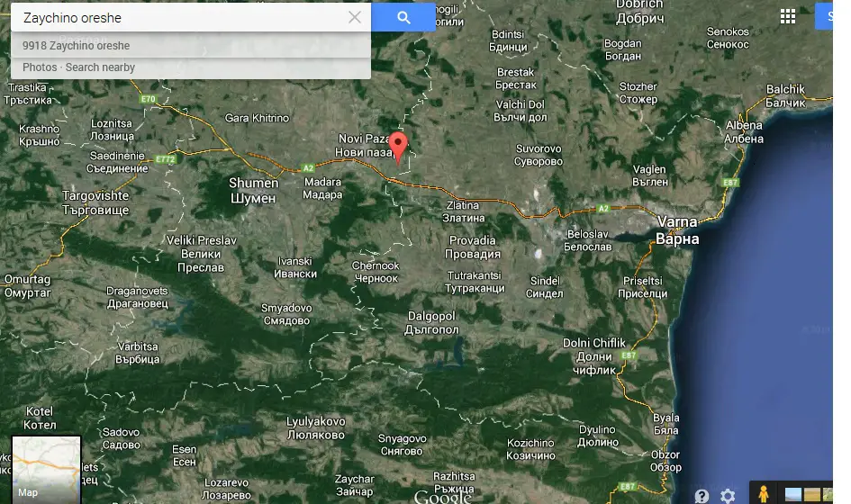Click the Targovishte town label
This screenshot has width=851, height=504.
[95, 202]
